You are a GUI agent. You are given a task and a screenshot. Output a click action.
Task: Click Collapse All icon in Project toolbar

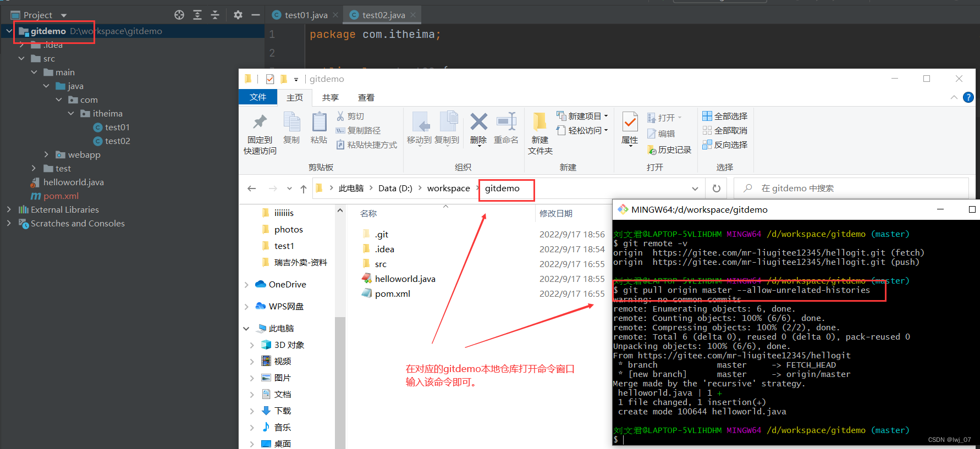(x=215, y=15)
